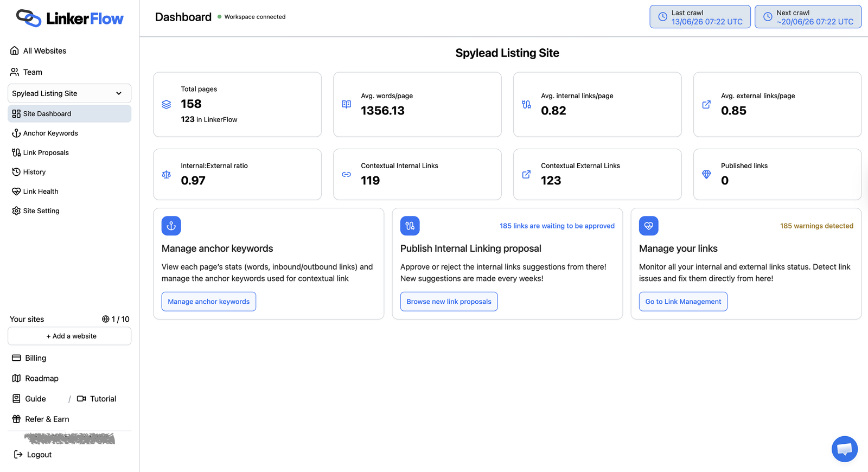Click + Add a website button

[x=69, y=336]
